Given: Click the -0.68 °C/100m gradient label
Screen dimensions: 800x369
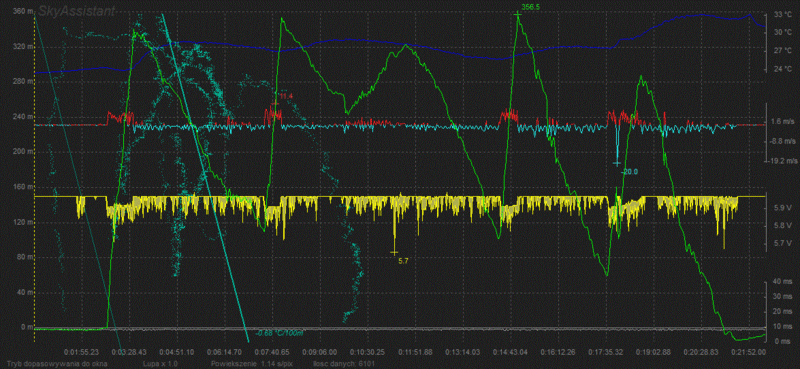Looking at the screenshot, I should (x=279, y=333).
